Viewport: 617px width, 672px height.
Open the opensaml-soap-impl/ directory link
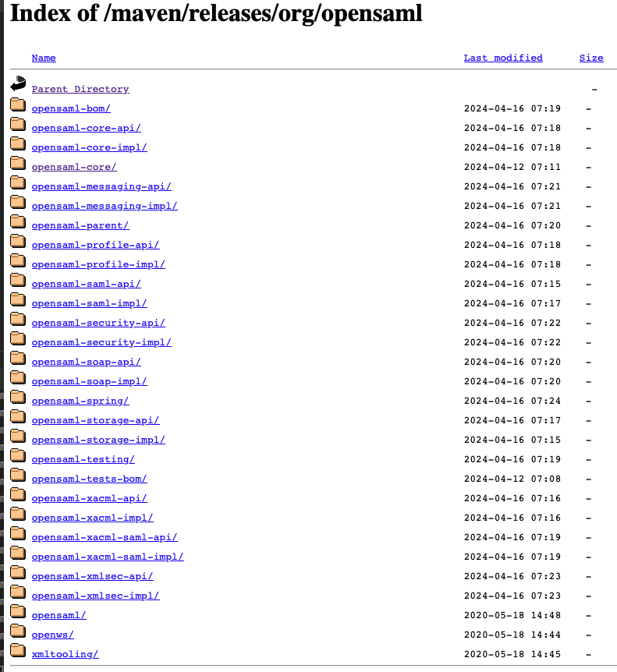pyautogui.click(x=89, y=382)
